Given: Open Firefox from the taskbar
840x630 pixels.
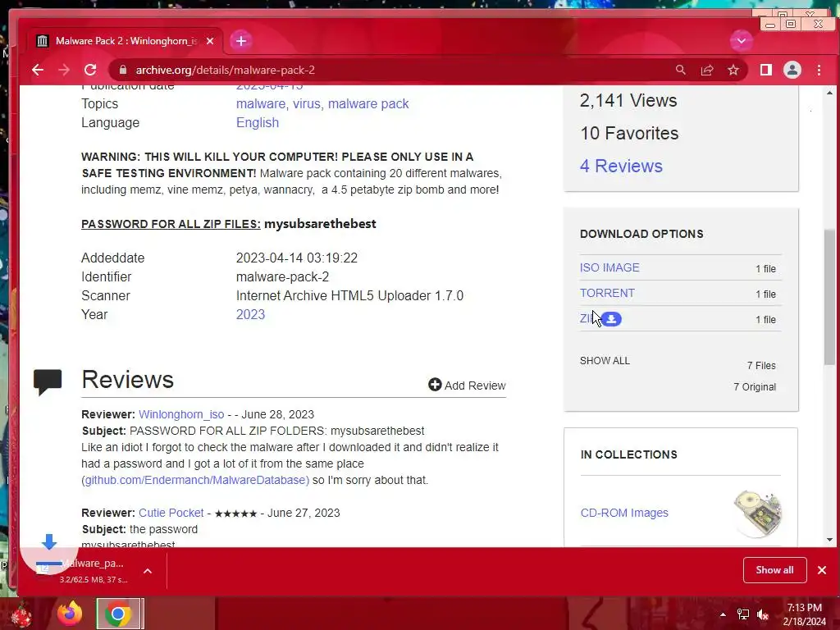Looking at the screenshot, I should [x=71, y=614].
